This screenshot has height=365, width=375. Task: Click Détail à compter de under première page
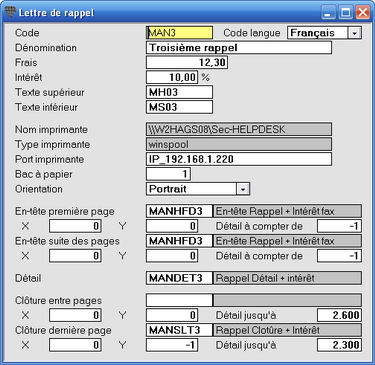(x=339, y=226)
